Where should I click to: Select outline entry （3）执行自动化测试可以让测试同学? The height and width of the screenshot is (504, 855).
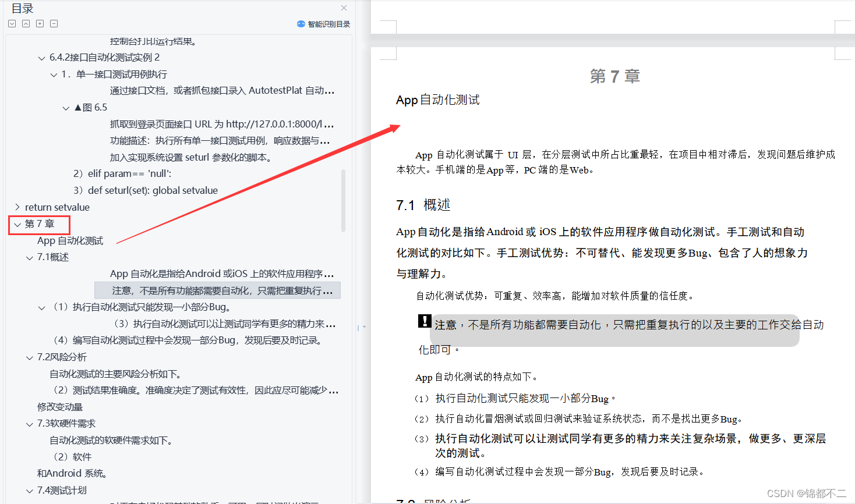[224, 324]
